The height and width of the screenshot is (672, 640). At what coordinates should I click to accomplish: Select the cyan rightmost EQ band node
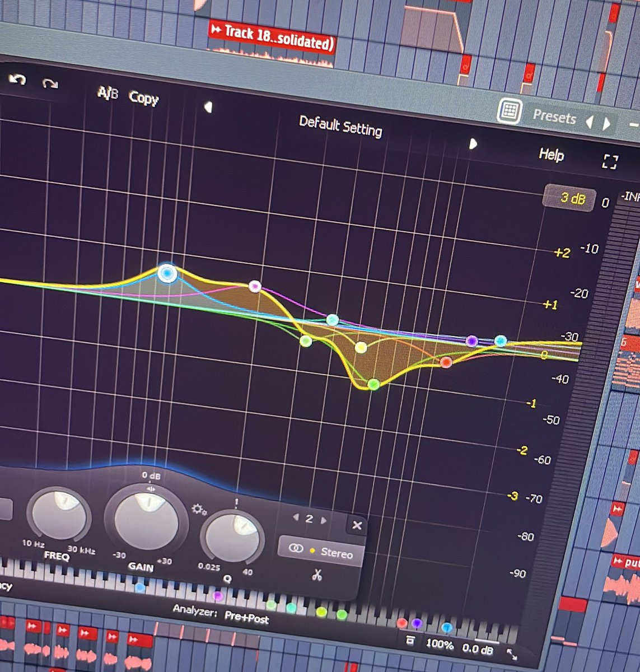pos(501,340)
